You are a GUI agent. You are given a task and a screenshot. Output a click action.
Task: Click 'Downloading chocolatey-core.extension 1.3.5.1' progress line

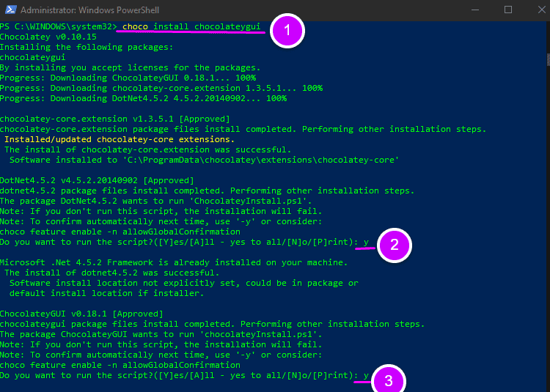click(x=161, y=88)
